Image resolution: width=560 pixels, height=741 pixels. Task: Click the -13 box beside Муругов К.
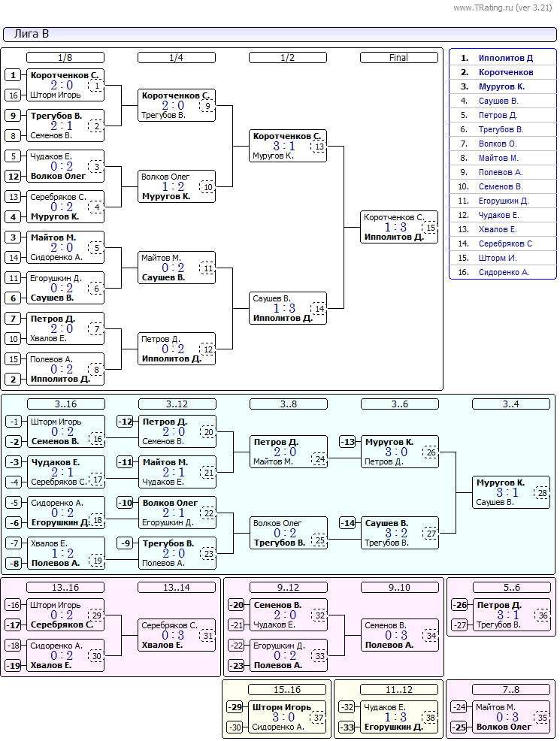pyautogui.click(x=348, y=442)
